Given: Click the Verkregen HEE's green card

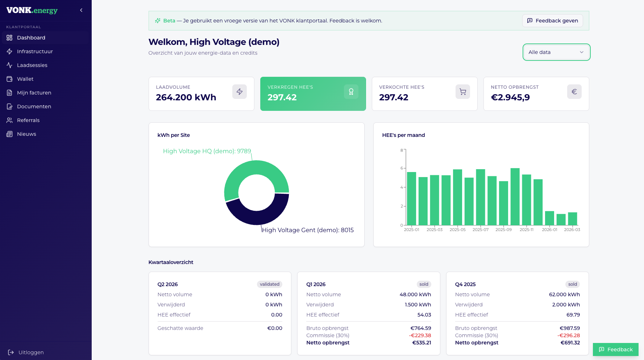Looking at the screenshot, I should point(313,94).
